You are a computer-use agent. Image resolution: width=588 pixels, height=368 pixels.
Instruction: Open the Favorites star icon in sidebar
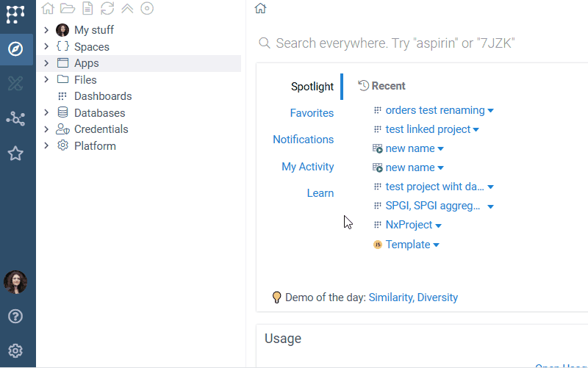point(15,154)
